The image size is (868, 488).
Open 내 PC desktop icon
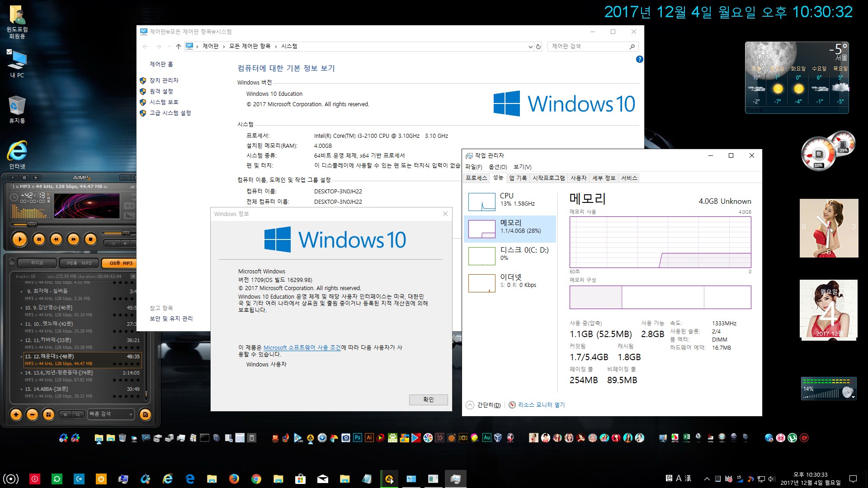pyautogui.click(x=17, y=64)
